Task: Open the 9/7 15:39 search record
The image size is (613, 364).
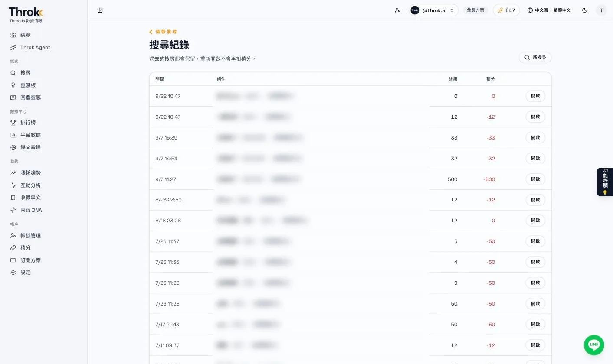Action: [535, 138]
